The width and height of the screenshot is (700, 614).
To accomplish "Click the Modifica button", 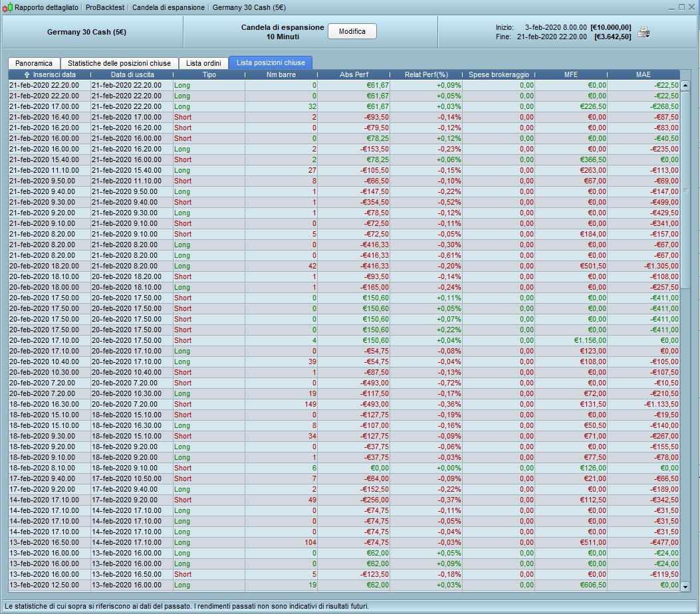I will coord(352,31).
